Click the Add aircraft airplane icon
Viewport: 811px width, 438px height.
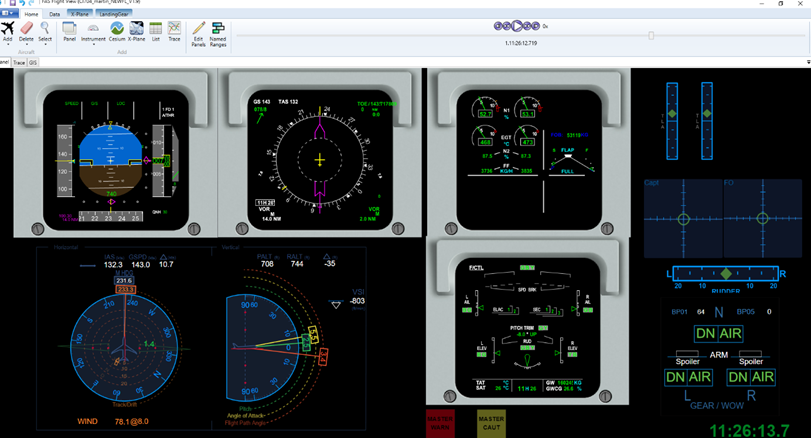pos(7,28)
